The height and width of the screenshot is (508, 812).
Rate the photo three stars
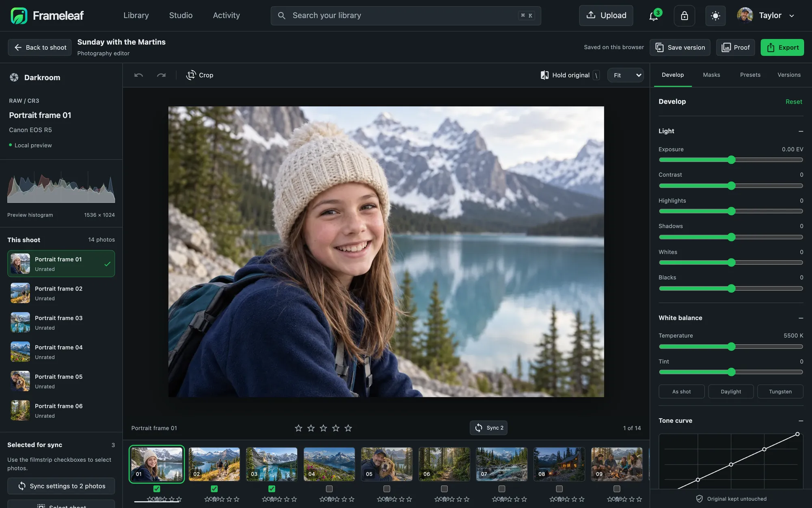pos(323,428)
